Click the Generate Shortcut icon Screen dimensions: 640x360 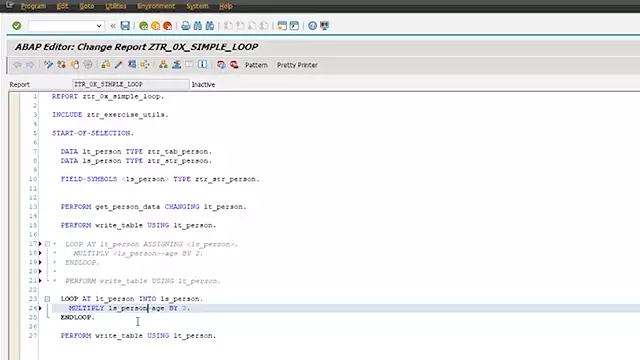(x=294, y=26)
